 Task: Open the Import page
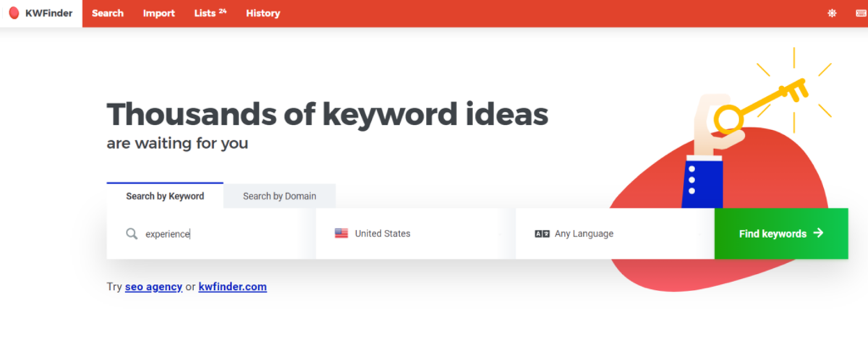point(159,13)
